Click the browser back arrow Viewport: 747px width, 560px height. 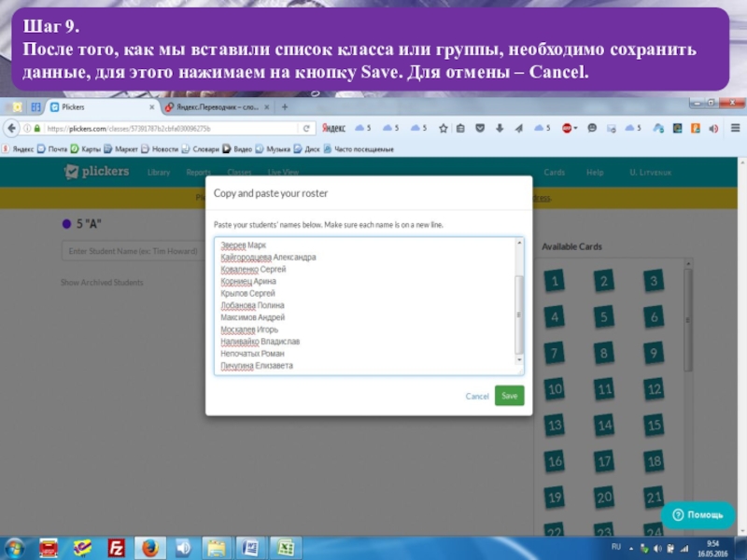[x=11, y=128]
